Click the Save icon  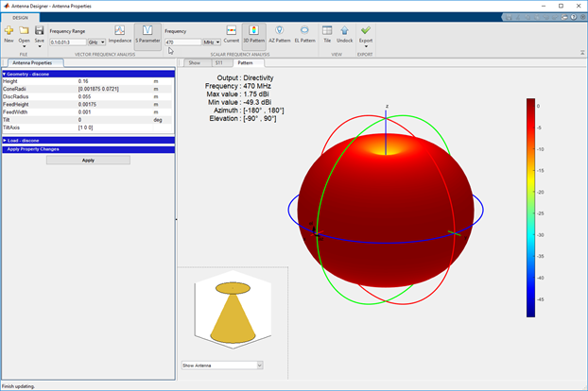[39, 33]
